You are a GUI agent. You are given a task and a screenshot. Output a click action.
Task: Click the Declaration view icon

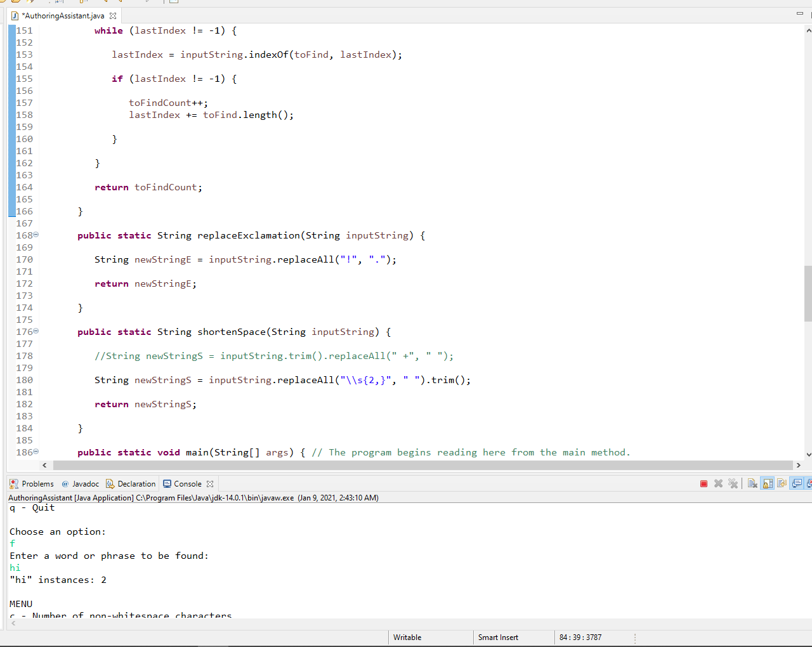click(x=109, y=483)
